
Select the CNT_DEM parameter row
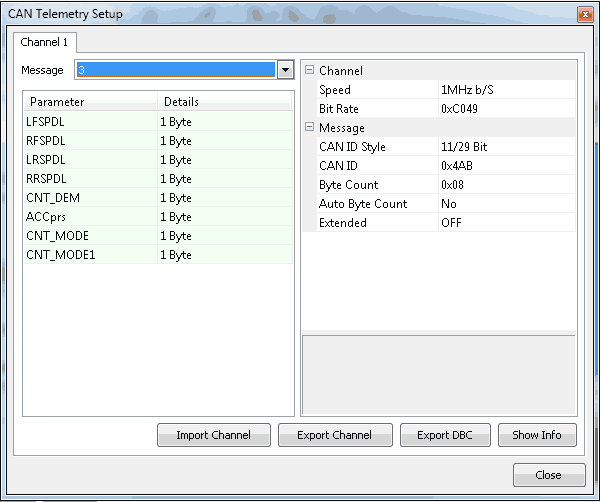click(52, 198)
